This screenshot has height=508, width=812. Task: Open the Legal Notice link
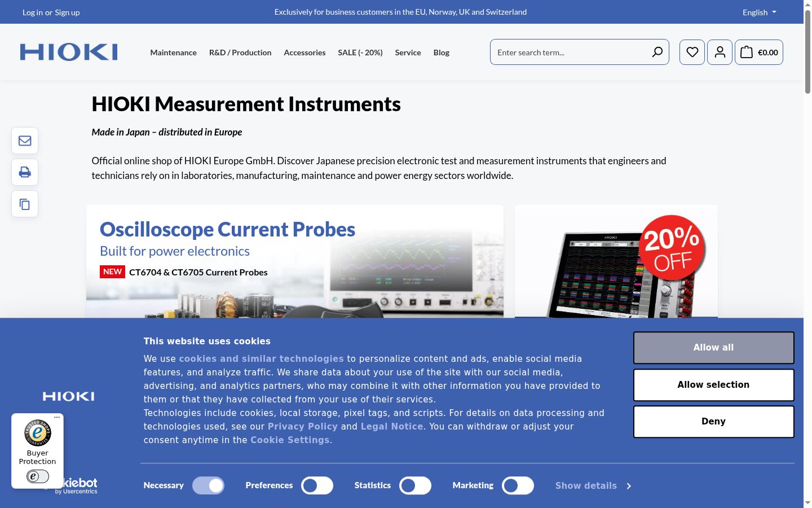pyautogui.click(x=391, y=426)
